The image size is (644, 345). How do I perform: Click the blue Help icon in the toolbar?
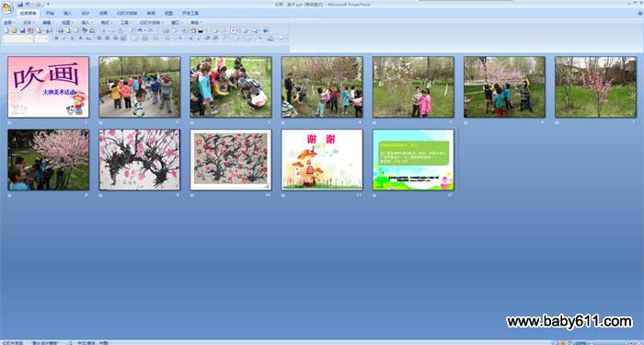(265, 30)
